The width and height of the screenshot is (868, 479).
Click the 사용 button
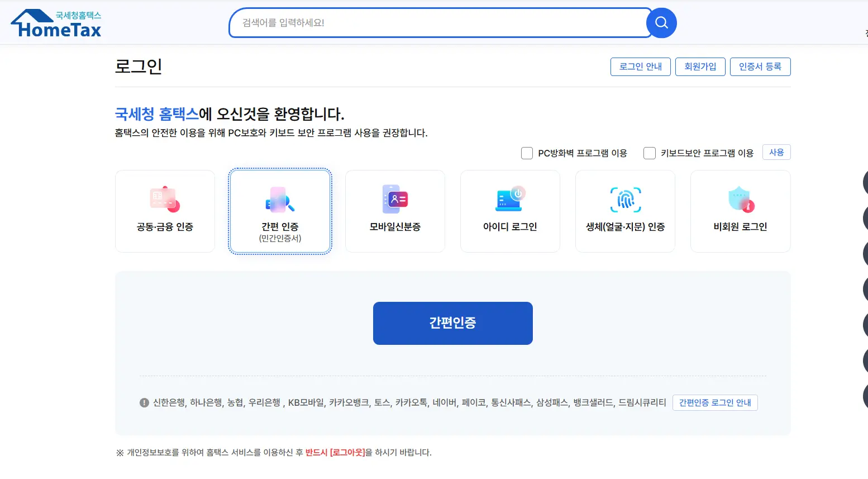[x=776, y=153]
